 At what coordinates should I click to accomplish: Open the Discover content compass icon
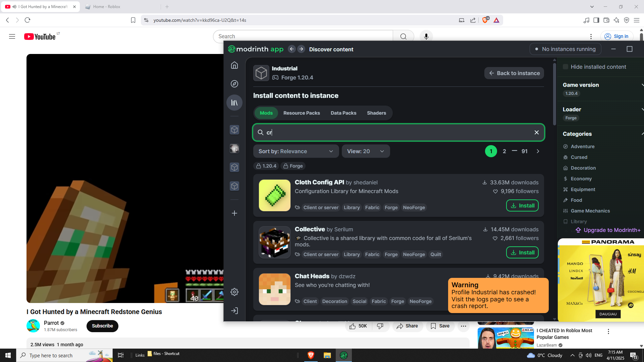pos(234,84)
